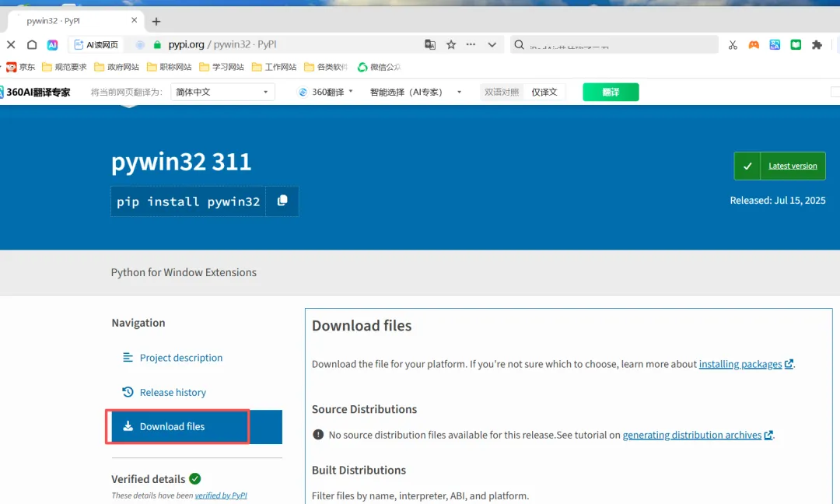This screenshot has width=840, height=504.
Task: Click the green Verified details checkmark
Action: tap(195, 479)
